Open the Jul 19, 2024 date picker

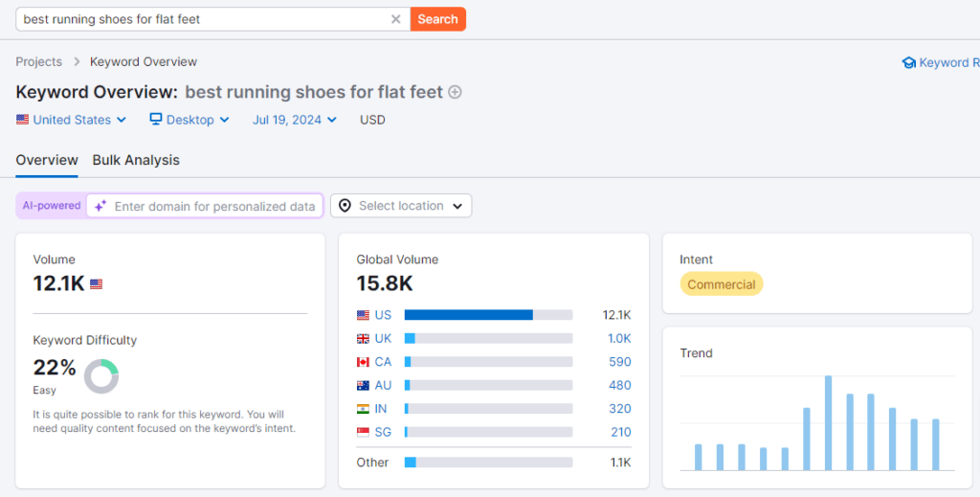pos(295,120)
